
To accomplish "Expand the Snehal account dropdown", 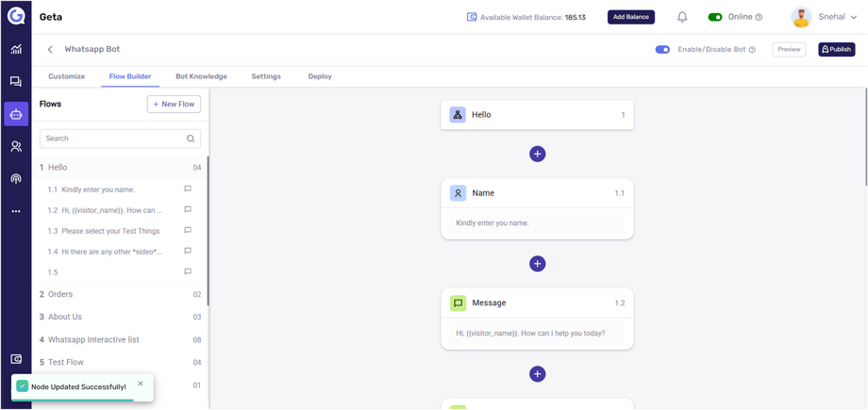I will 853,17.
